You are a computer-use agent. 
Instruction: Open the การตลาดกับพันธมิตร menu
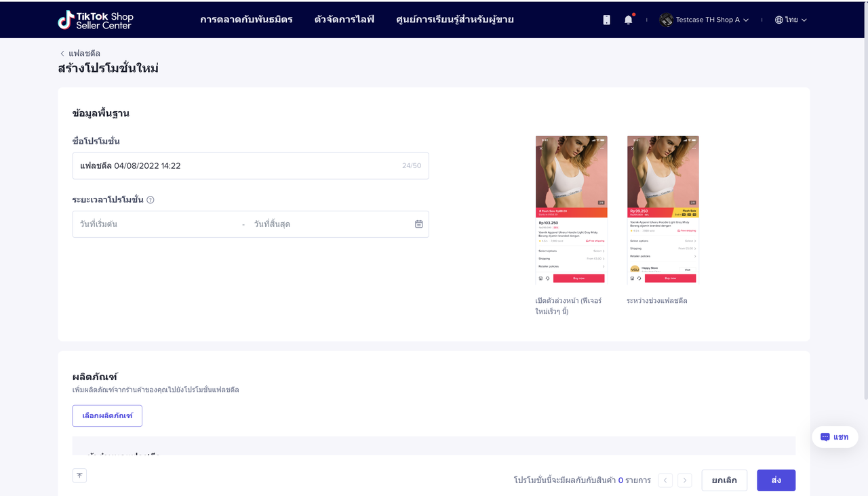click(x=246, y=20)
